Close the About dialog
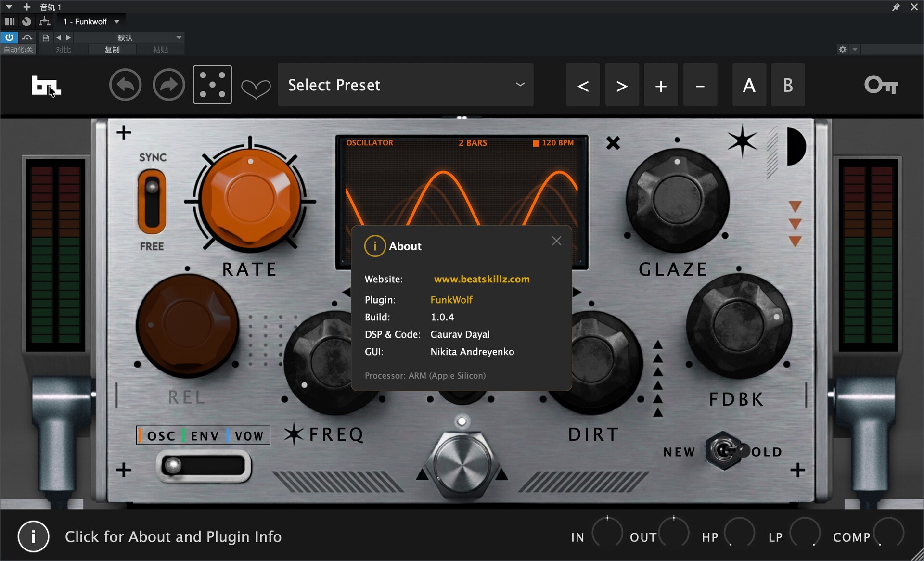The image size is (924, 561). pyautogui.click(x=556, y=241)
